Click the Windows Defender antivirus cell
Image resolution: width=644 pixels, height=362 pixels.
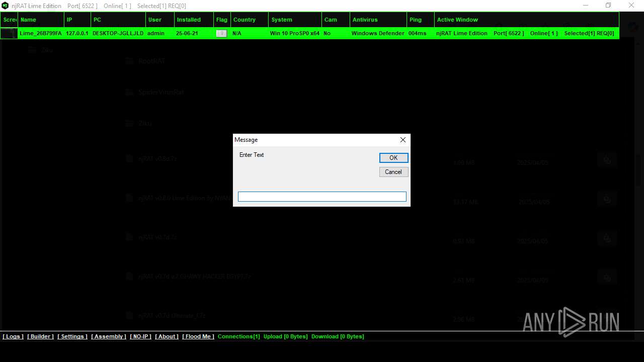tap(378, 33)
